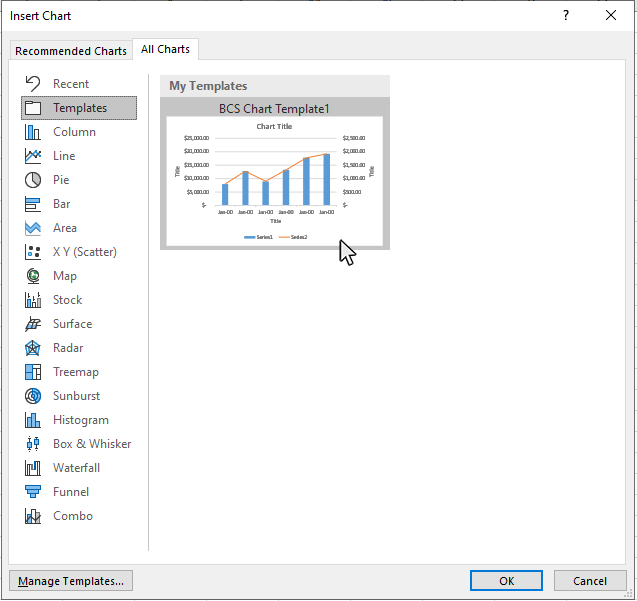
Task: Choose the Sunburst category label
Action: [x=76, y=396]
